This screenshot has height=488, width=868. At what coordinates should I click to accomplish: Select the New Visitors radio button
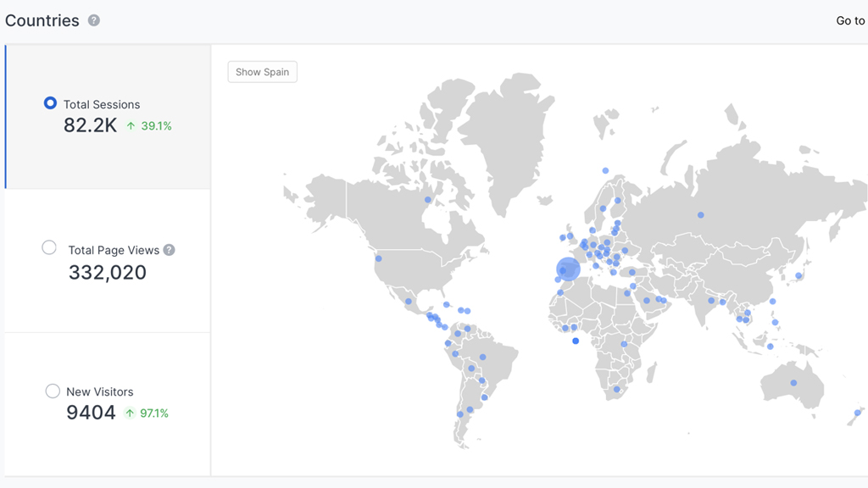[53, 391]
